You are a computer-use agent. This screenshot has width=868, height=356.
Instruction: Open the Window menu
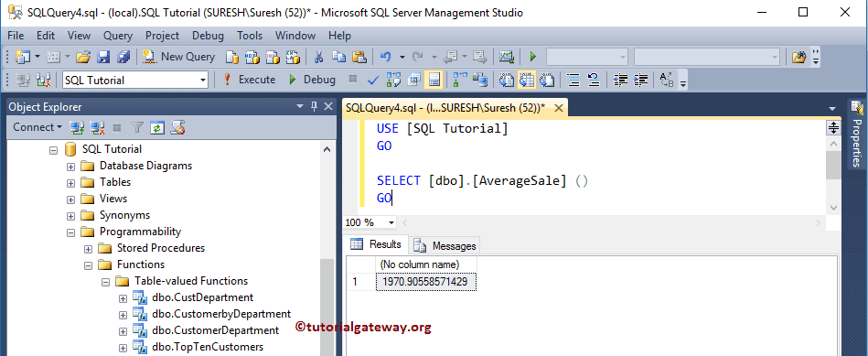pyautogui.click(x=295, y=36)
